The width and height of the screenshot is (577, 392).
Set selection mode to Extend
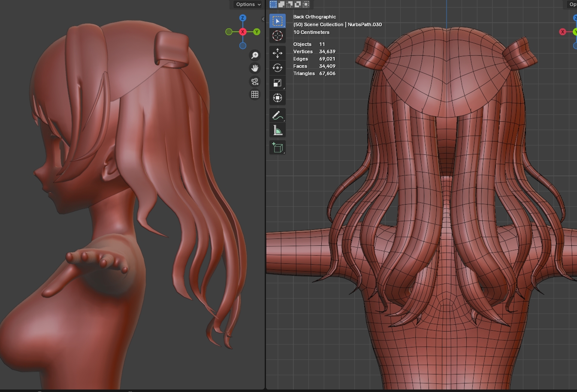(281, 4)
